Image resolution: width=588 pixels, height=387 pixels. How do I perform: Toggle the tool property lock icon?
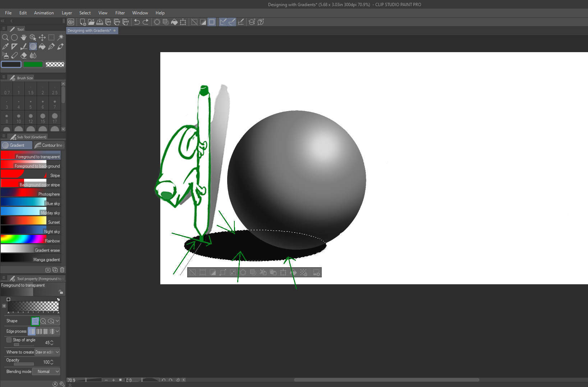[61, 292]
